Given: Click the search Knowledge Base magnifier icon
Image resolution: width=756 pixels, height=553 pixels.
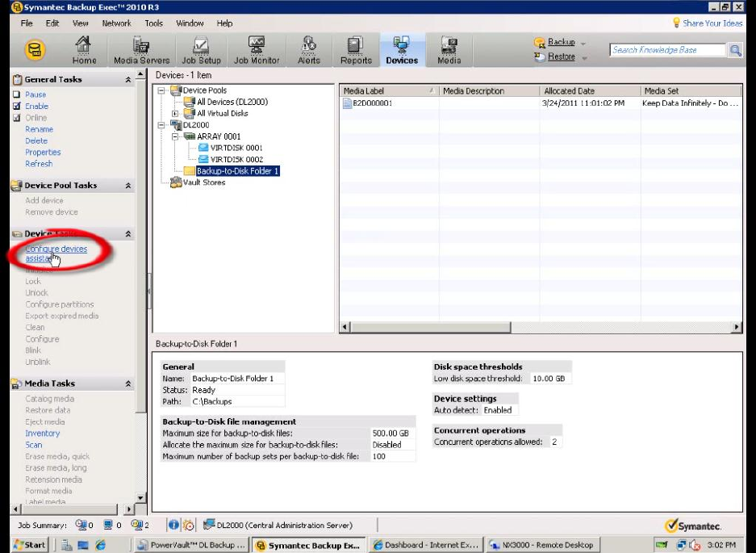Looking at the screenshot, I should (735, 50).
